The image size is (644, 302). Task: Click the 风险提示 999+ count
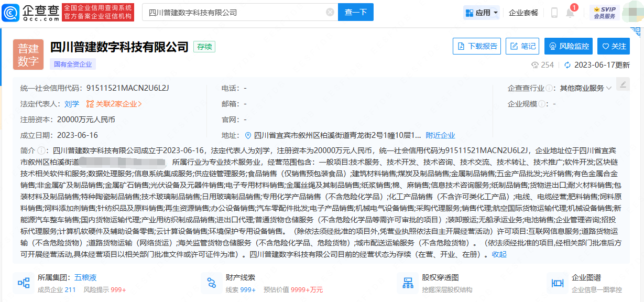(105, 289)
